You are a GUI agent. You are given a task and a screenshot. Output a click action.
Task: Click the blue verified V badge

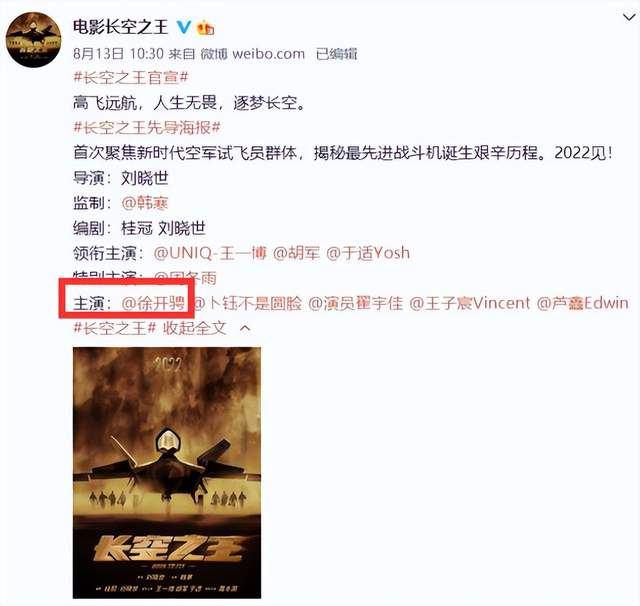point(184,27)
